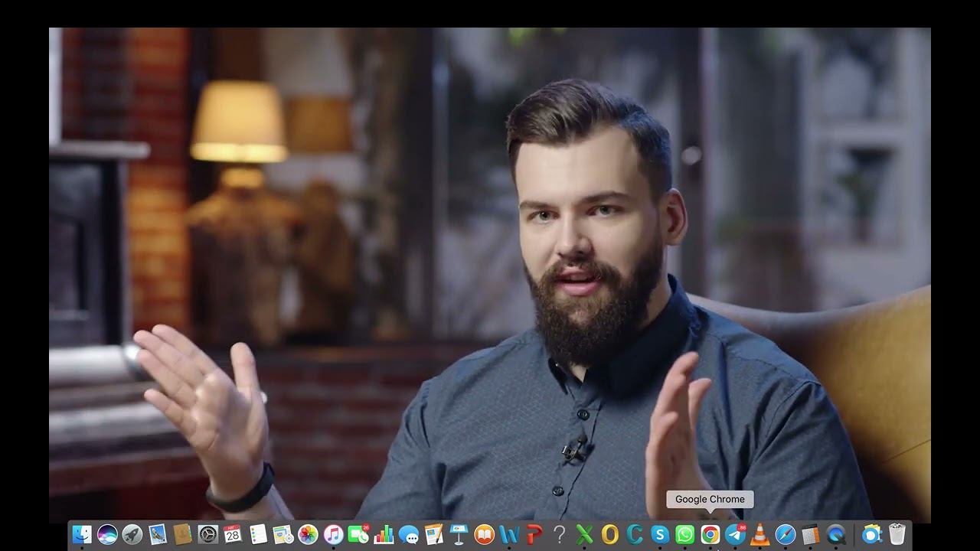This screenshot has height=551, width=980.
Task: Open the Messages speech bubble icon
Action: 409,534
